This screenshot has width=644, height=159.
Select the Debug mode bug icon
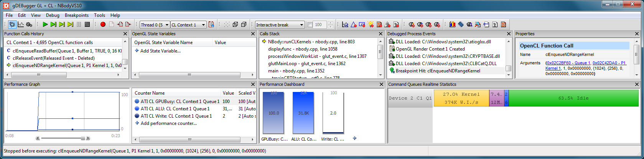click(x=12, y=25)
